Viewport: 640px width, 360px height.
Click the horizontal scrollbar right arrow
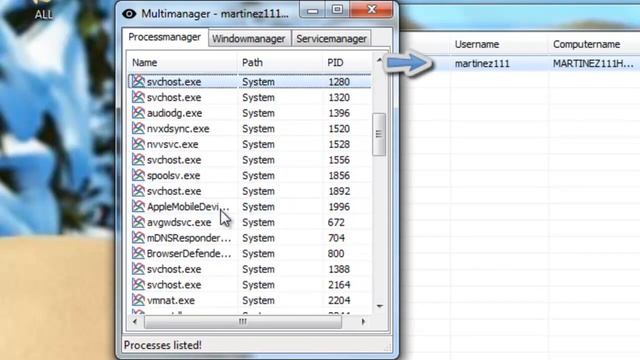point(363,322)
